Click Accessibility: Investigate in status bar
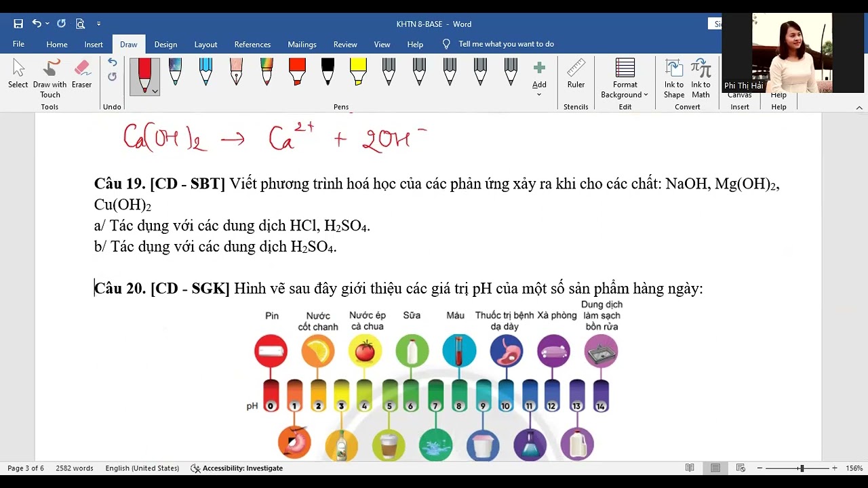The image size is (868, 488). point(237,468)
